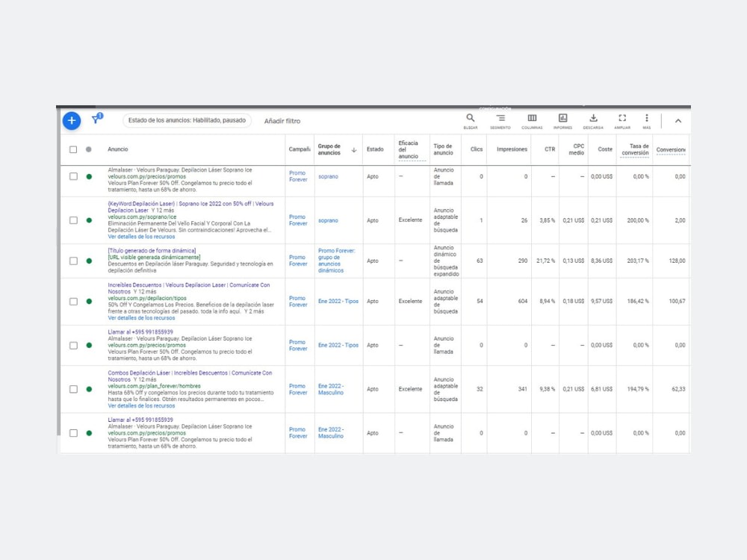Image resolution: width=747 pixels, height=560 pixels.
Task: Check the Ene 2022 - Masculino call ad row
Action: point(73,433)
